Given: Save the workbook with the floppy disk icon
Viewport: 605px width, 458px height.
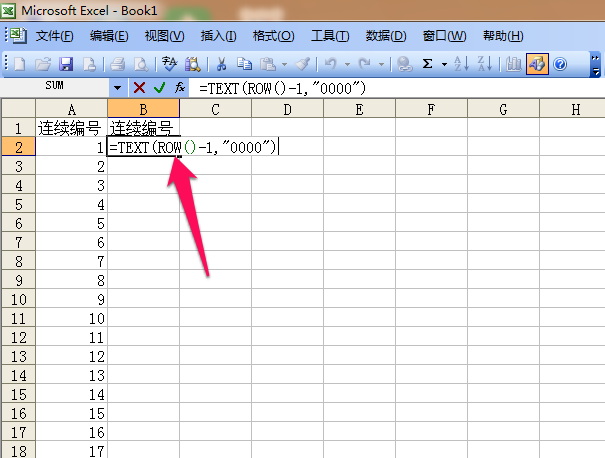Looking at the screenshot, I should 66,64.
